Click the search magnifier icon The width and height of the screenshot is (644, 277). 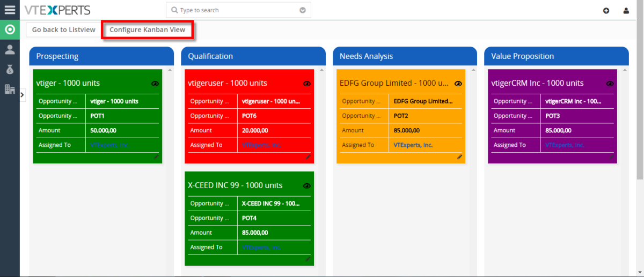pyautogui.click(x=174, y=10)
